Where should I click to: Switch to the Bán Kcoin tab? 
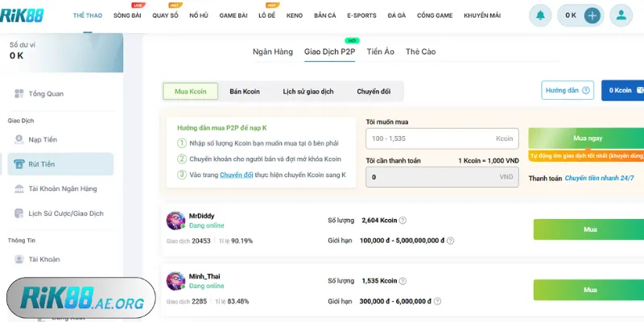(245, 92)
